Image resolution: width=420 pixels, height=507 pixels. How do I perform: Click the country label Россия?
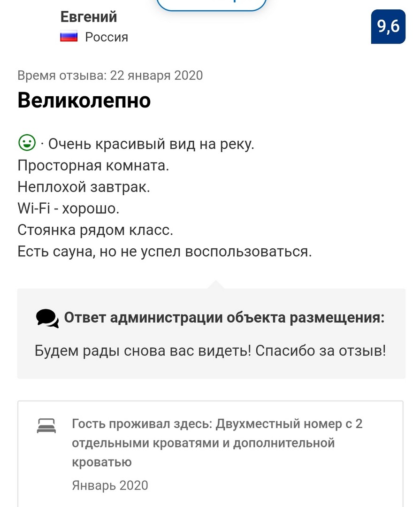point(107,37)
